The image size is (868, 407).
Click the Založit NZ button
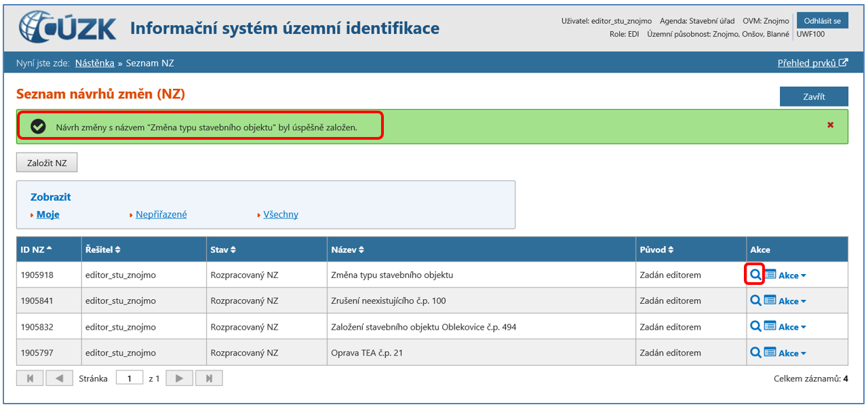click(x=47, y=162)
